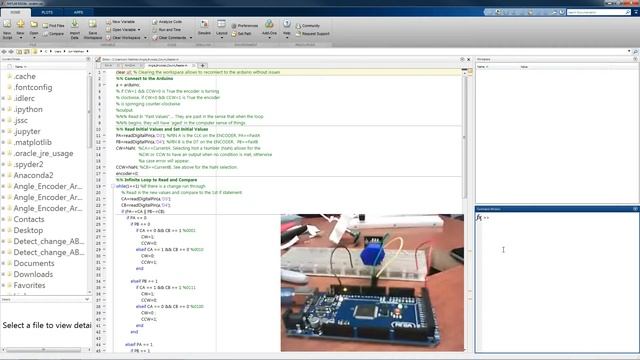Click Set Path
This screenshot has width=640, height=360.
pos(241,34)
